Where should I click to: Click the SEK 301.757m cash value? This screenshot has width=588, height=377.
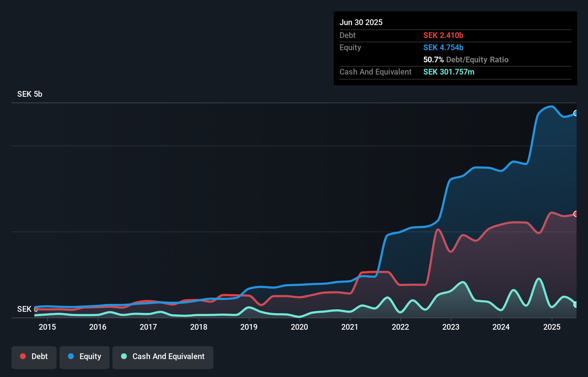coord(449,72)
